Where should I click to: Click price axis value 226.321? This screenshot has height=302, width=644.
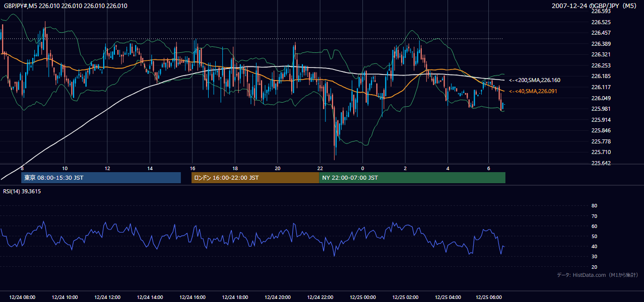pos(601,54)
